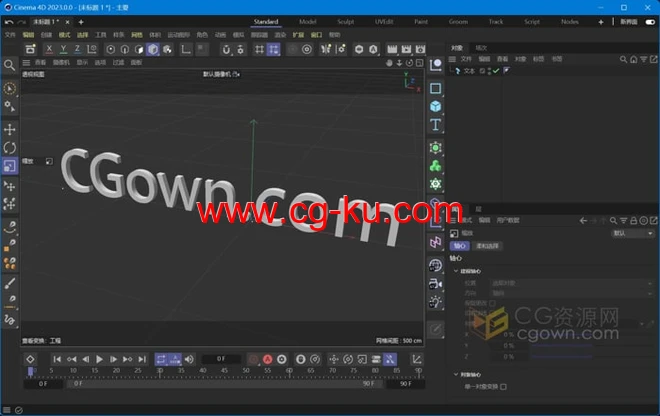
Task: Toggle the sound speaker icon in timeline
Action: pos(189,359)
